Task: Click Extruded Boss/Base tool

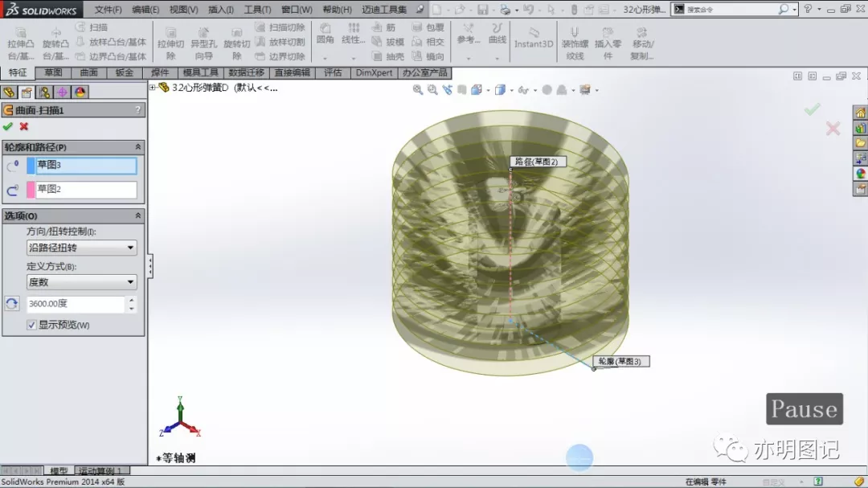Action: [x=20, y=43]
